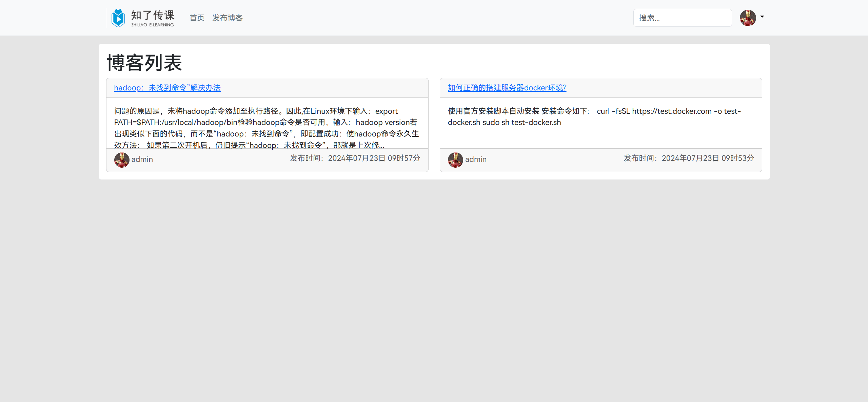Screen dimensions: 868x402
Task: Click admin name under docker post
Action: point(476,159)
